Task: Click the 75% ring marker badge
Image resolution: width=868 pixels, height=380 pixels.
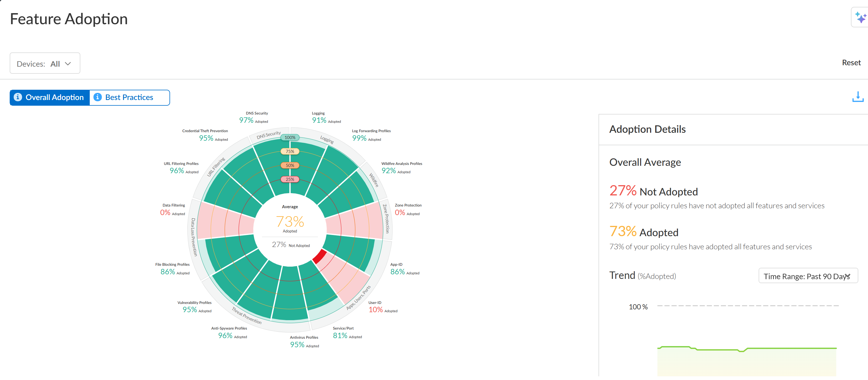Action: click(x=290, y=152)
